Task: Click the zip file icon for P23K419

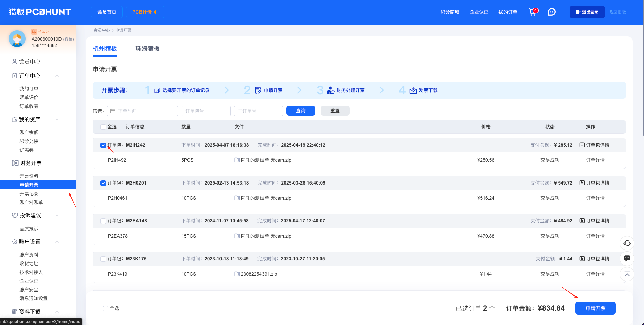Action: (237, 274)
